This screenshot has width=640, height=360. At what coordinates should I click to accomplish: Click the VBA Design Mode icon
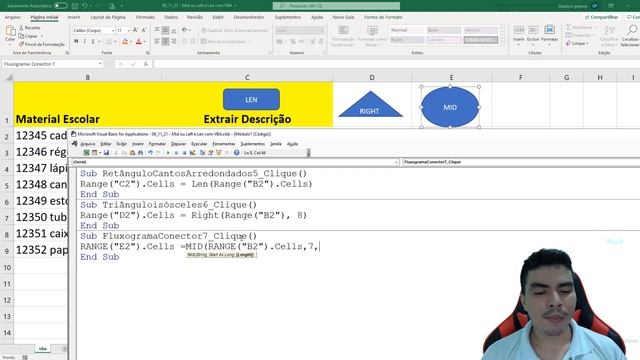pos(192,153)
